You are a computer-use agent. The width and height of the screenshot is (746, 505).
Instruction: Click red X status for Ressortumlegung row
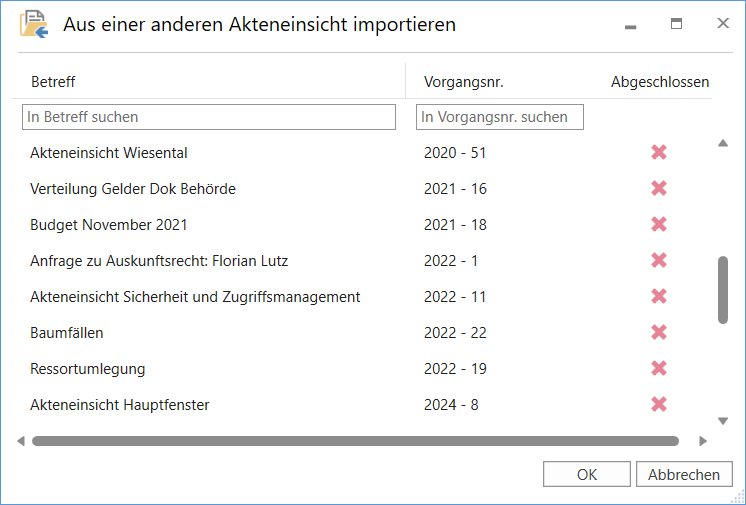[x=659, y=369]
